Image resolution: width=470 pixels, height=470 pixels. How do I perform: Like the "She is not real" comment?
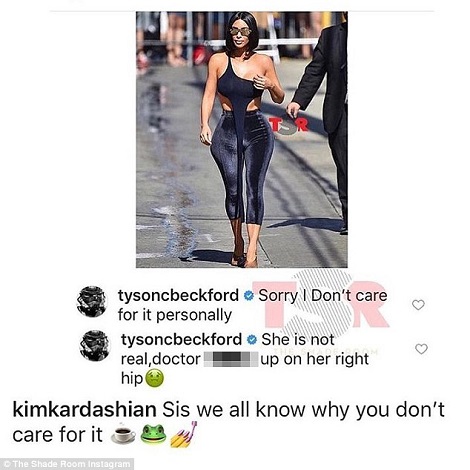[421, 349]
